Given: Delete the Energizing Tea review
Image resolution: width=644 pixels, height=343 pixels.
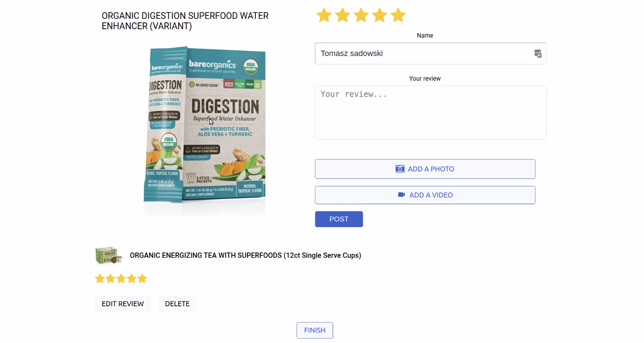Looking at the screenshot, I should point(177,304).
